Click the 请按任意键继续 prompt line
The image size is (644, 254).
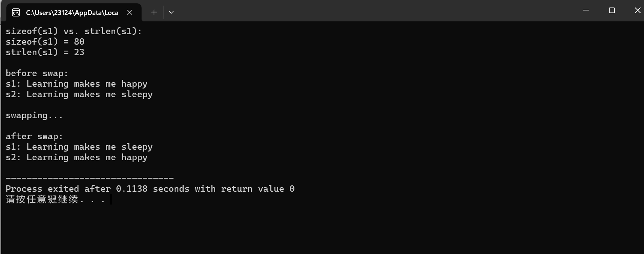click(55, 199)
